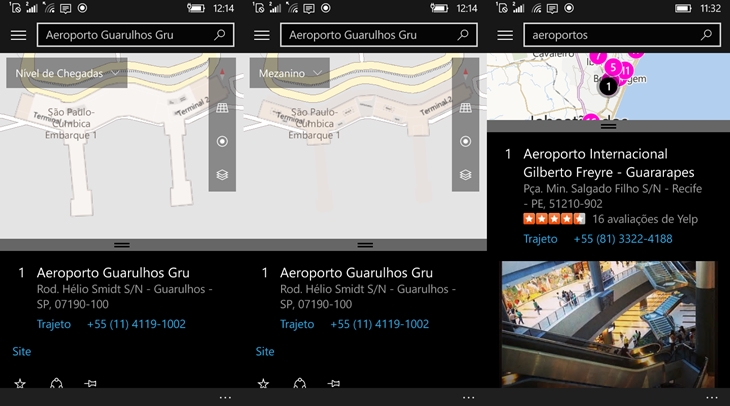730x406 pixels.
Task: Pin left screen place with pin icon
Action: point(90,383)
